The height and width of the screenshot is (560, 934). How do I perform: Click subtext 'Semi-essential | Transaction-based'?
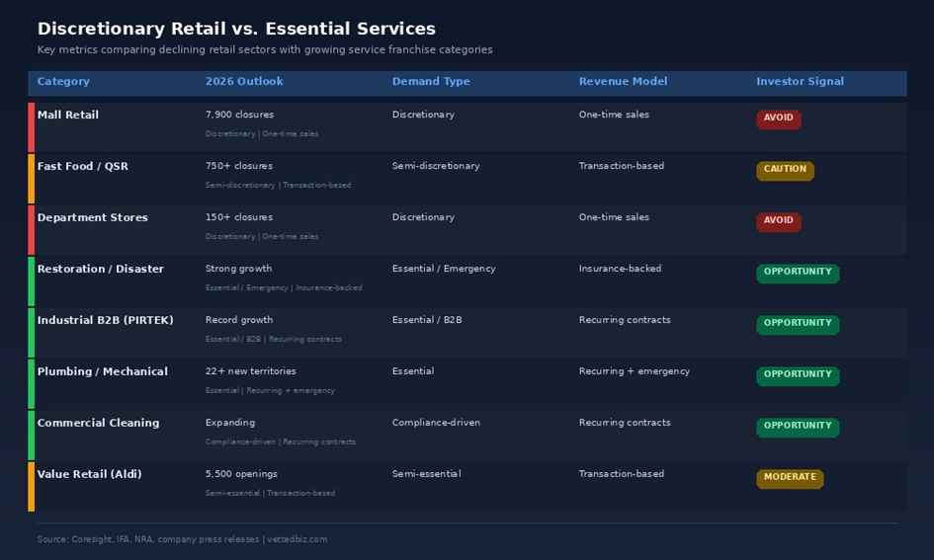(271, 493)
